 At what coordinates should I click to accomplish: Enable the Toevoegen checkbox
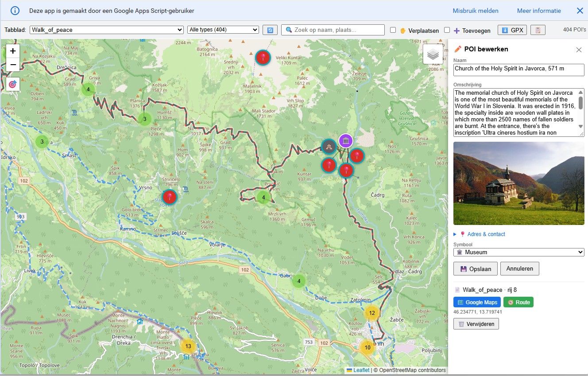[447, 30]
